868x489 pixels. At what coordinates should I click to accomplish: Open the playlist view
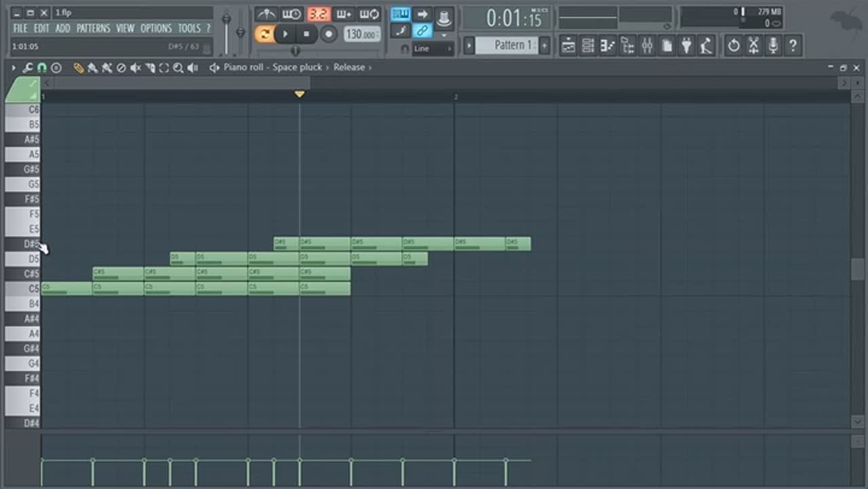pyautogui.click(x=568, y=45)
